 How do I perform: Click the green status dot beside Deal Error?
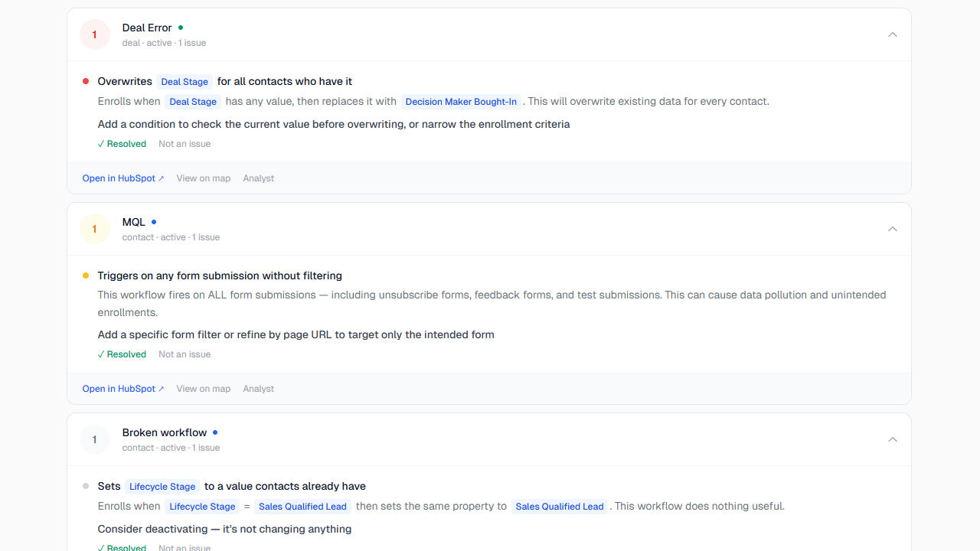(181, 28)
